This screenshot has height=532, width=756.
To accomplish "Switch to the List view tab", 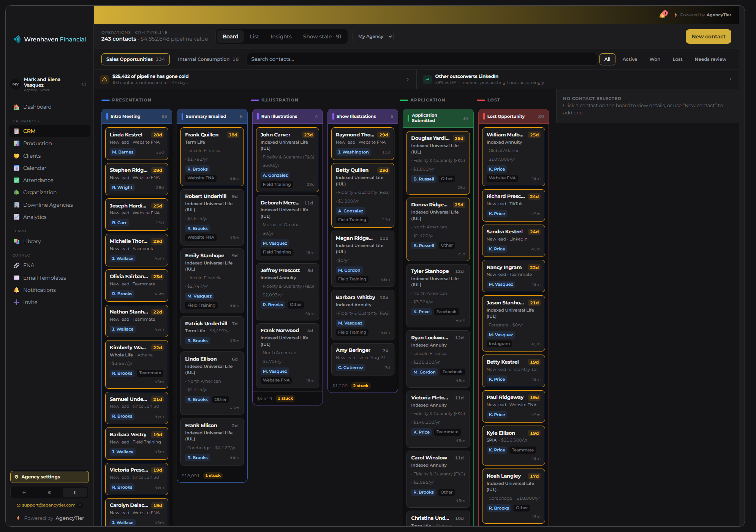I will pyautogui.click(x=254, y=36).
